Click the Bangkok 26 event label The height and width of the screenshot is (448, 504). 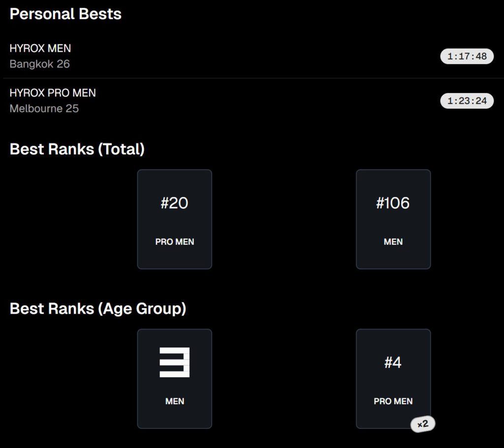point(40,64)
